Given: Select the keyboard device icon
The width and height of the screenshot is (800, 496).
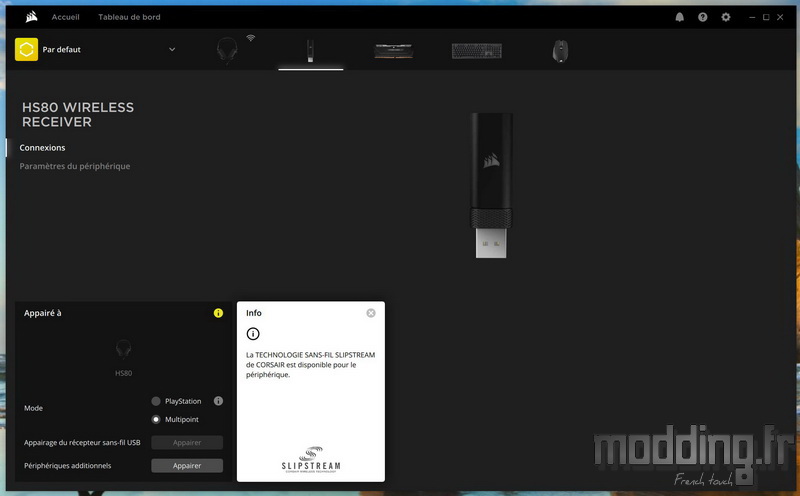Looking at the screenshot, I should click(477, 51).
